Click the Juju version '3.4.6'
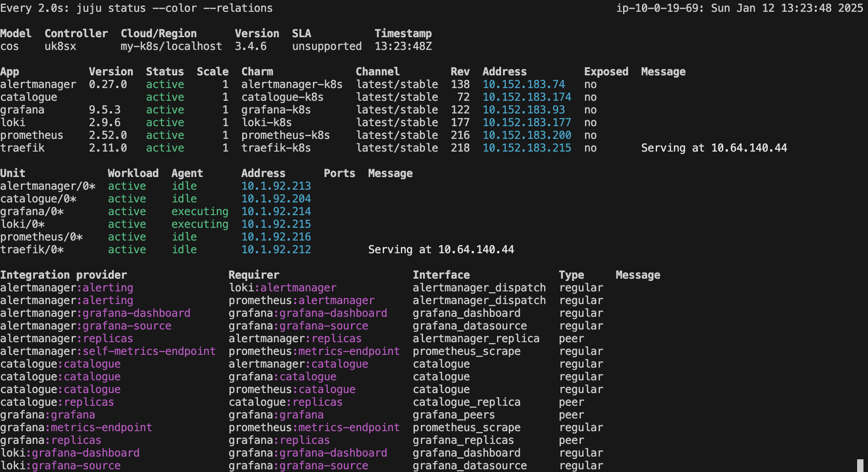This screenshot has width=868, height=472. coord(251,46)
